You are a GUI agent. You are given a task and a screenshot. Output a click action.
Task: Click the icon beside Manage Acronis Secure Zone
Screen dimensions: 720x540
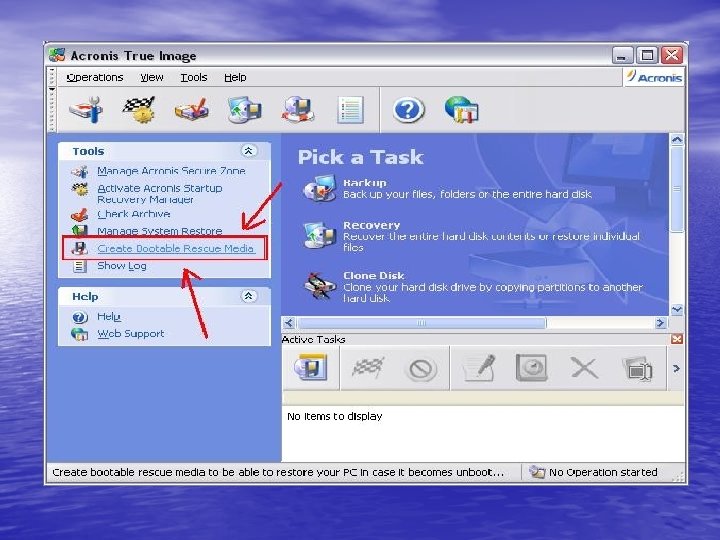pos(80,171)
